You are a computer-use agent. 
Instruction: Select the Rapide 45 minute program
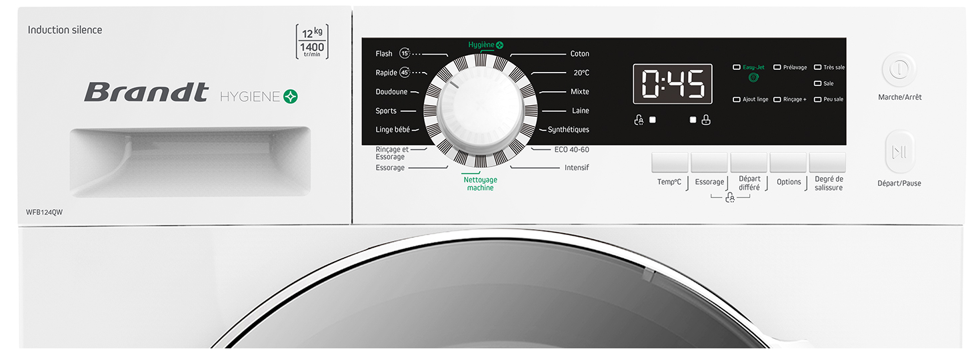(386, 73)
